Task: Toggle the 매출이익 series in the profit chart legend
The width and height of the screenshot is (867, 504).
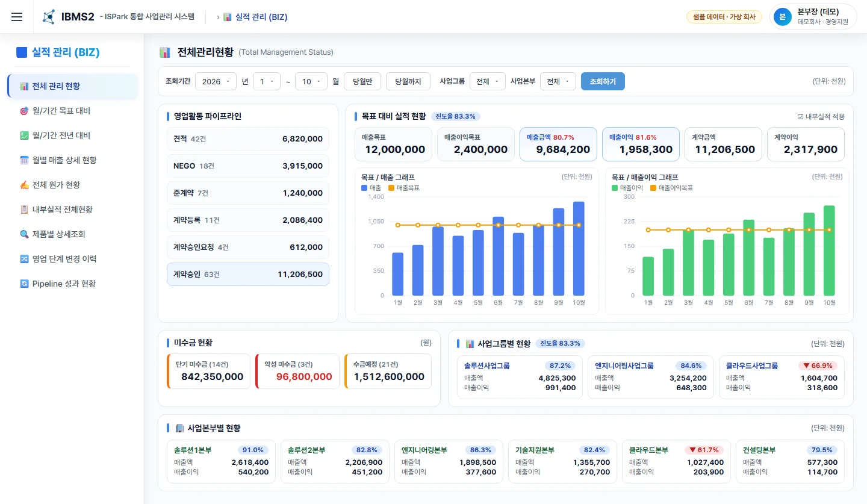Action: point(627,188)
